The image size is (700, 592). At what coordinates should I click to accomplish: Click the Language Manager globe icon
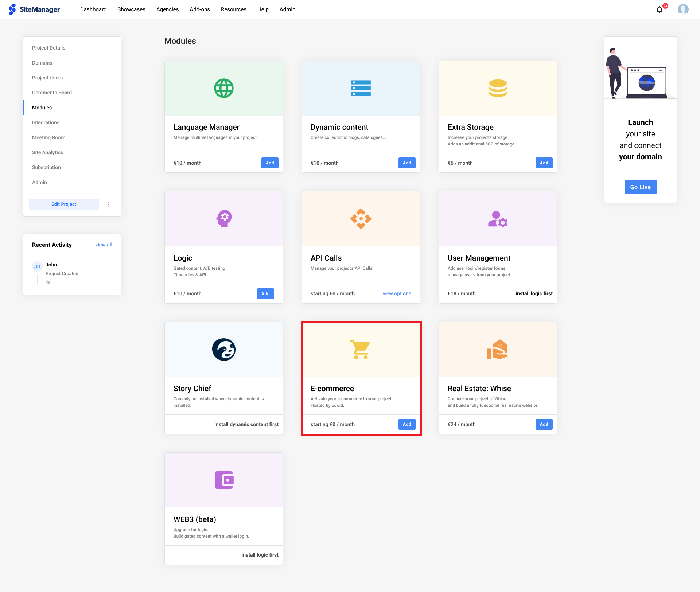click(x=224, y=88)
